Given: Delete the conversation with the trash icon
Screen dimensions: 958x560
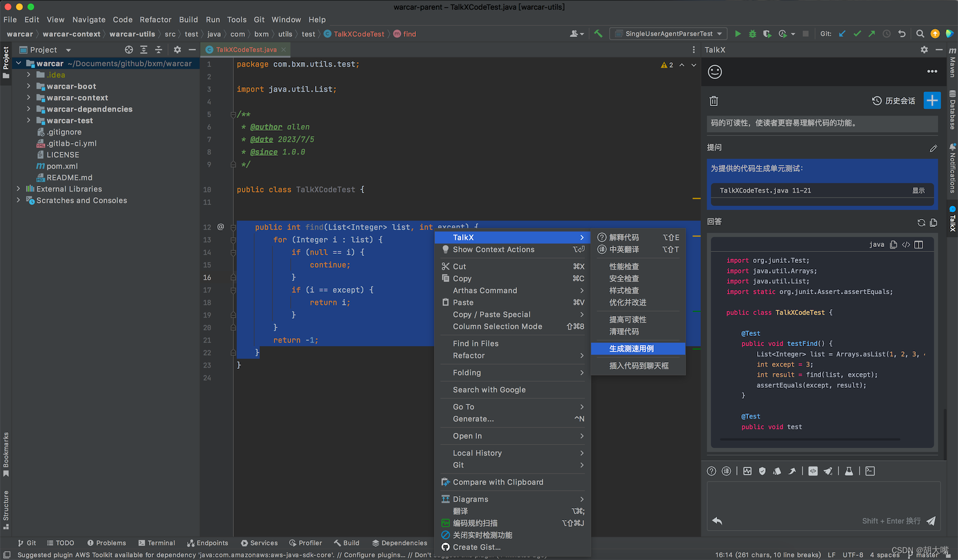Looking at the screenshot, I should point(714,101).
